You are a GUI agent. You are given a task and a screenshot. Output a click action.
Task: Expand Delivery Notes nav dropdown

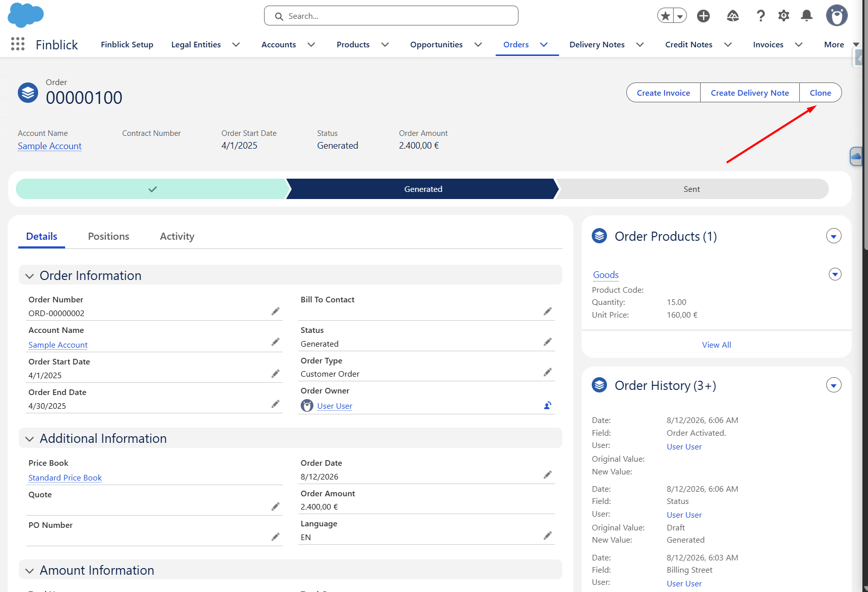[x=640, y=45]
